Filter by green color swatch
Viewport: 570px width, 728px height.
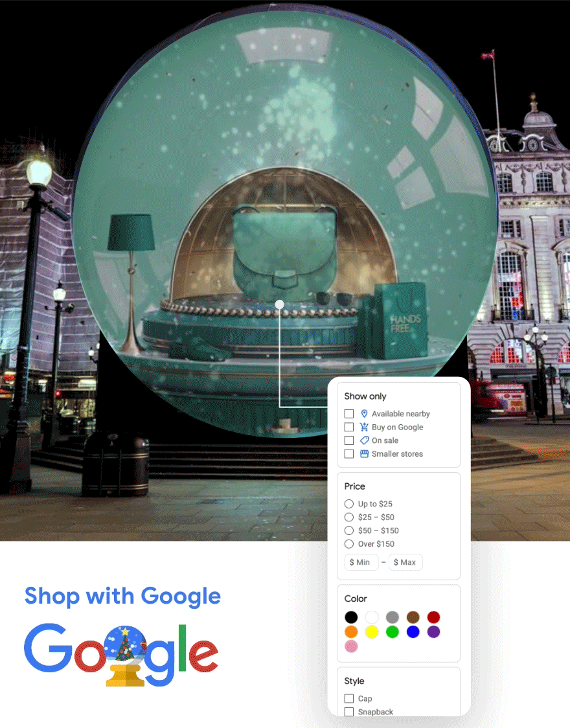(393, 632)
